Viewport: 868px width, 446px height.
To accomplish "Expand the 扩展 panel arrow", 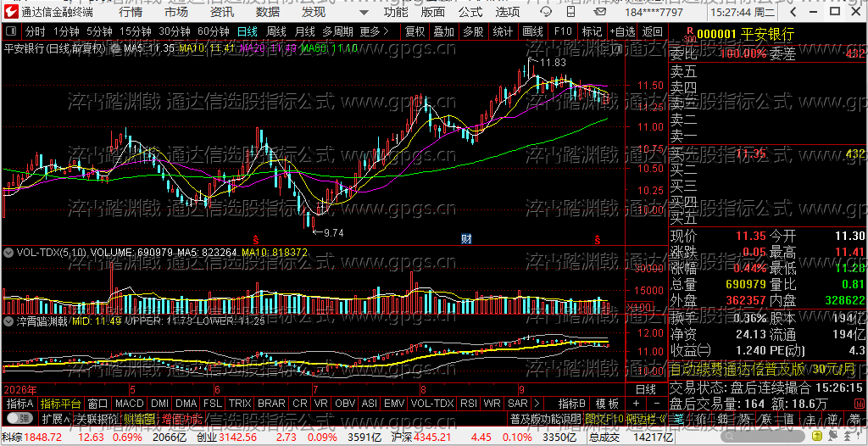I will 56,418.
